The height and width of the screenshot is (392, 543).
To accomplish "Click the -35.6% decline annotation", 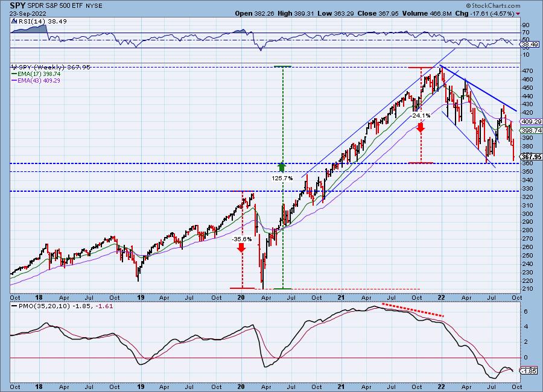I will (x=242, y=239).
